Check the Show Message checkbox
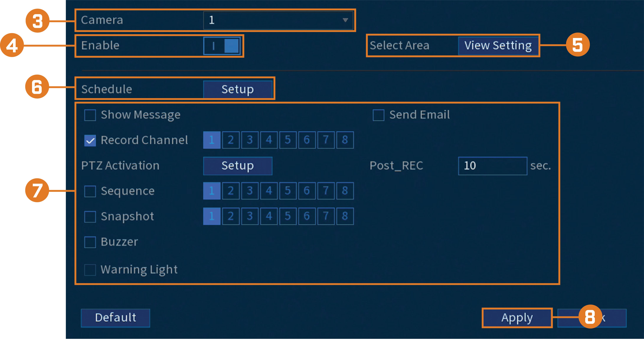This screenshot has height=348, width=644. 90,115
